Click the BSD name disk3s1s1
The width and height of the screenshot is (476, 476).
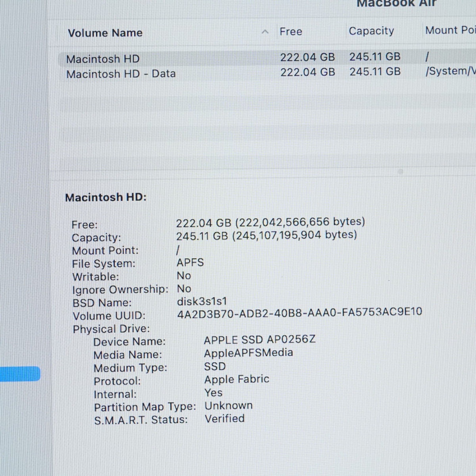202,301
